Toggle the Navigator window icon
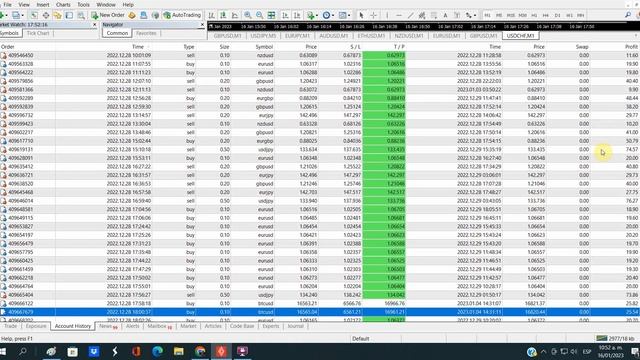 [58, 16]
